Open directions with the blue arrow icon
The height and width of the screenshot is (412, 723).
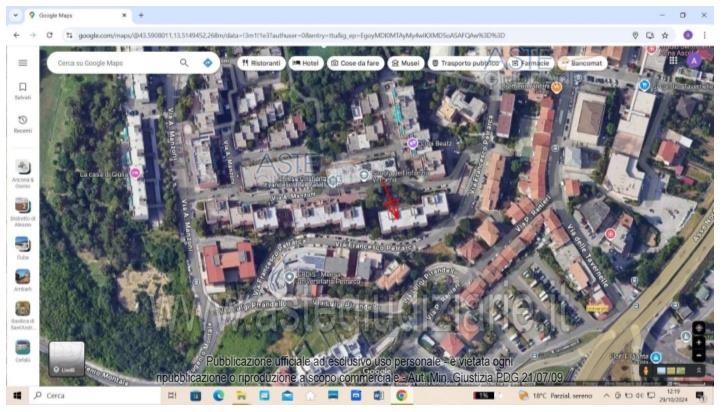coord(207,62)
